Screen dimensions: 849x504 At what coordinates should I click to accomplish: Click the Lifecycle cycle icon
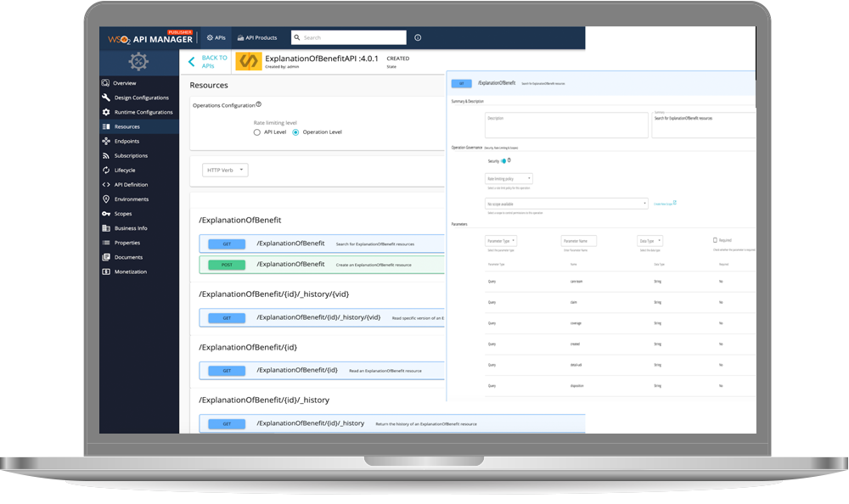[x=106, y=170]
